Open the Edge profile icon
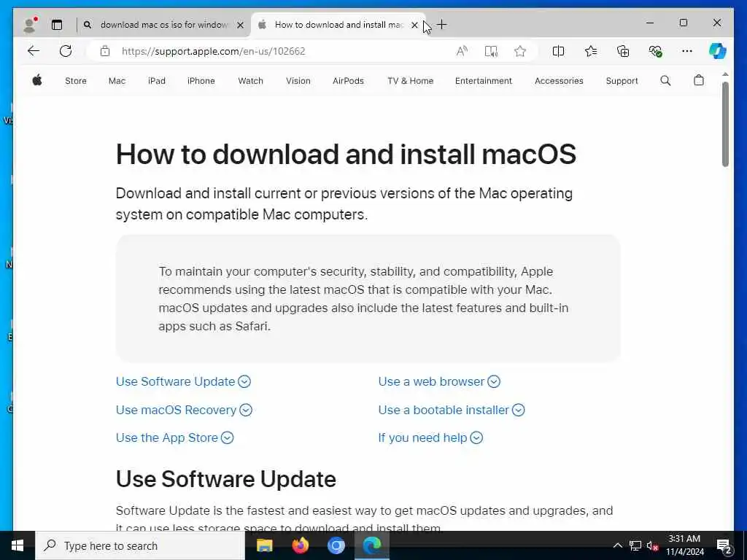 click(x=31, y=25)
